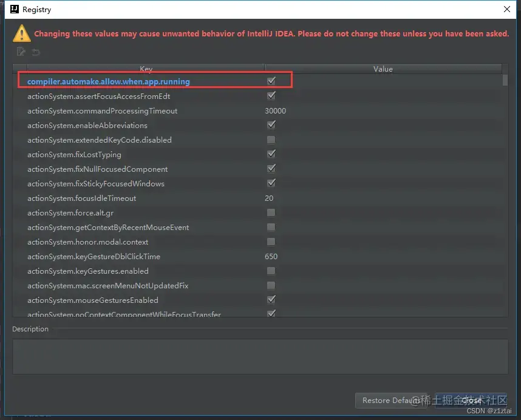Check actionSystem.keyGestures.enabled checkbox
Image resolution: width=521 pixels, height=420 pixels.
click(x=271, y=271)
